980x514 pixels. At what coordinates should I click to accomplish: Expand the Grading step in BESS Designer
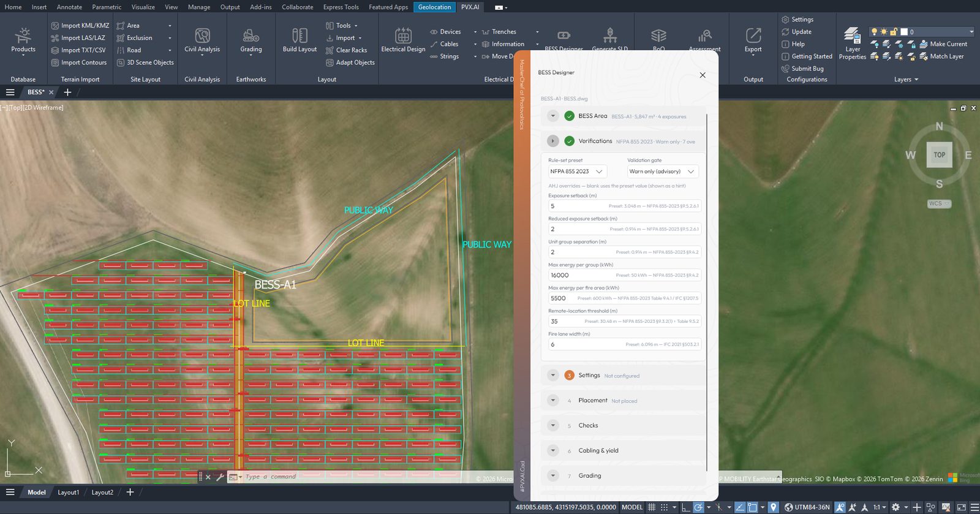(x=552, y=475)
